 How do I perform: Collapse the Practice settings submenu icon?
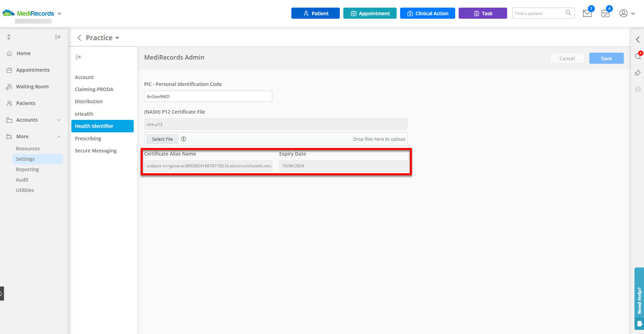tap(78, 57)
